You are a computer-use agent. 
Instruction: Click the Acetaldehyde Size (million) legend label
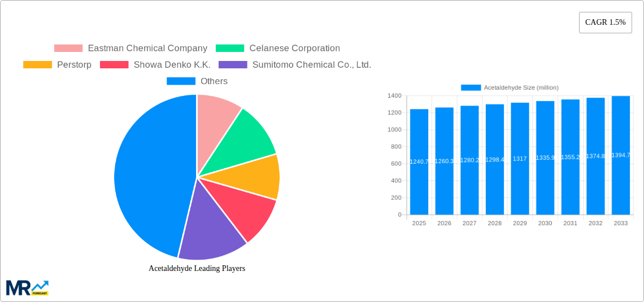(521, 88)
